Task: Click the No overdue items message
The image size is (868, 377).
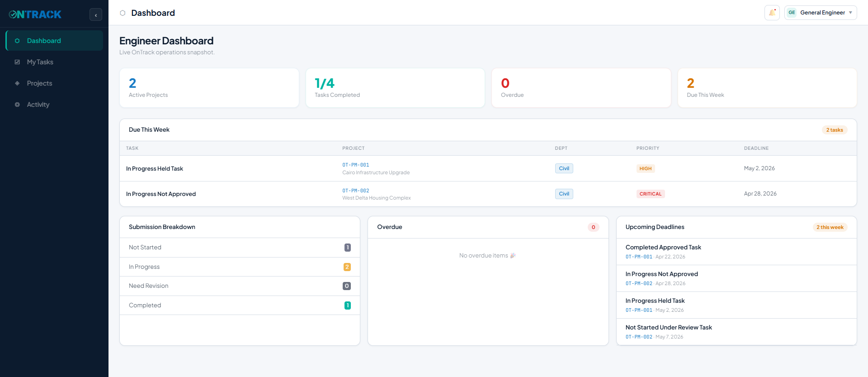Action: (488, 256)
